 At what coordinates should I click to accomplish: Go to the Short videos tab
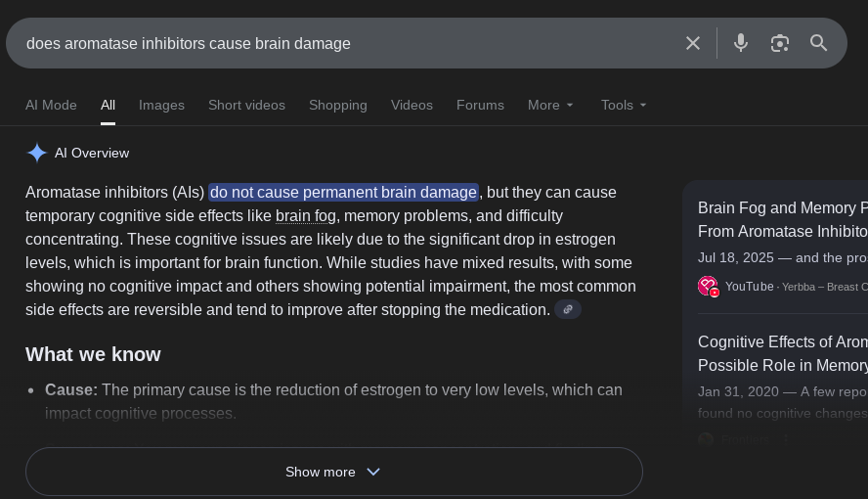(246, 105)
